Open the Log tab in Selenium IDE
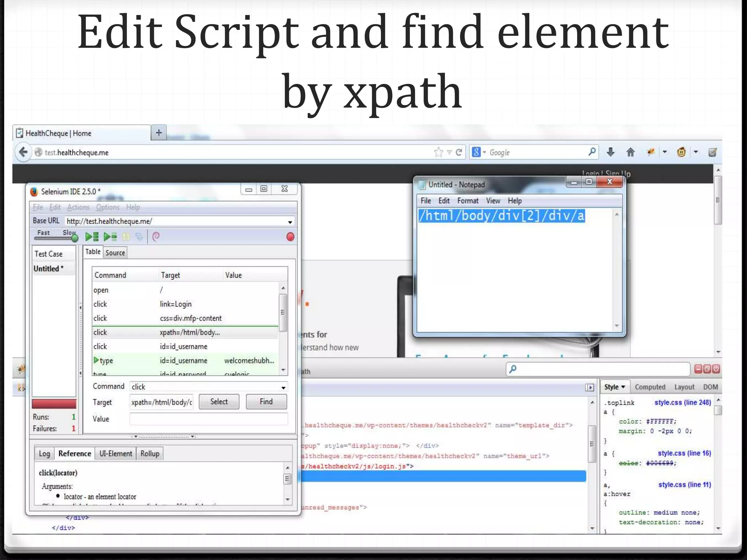Screen dimensions: 747x560 (44, 454)
